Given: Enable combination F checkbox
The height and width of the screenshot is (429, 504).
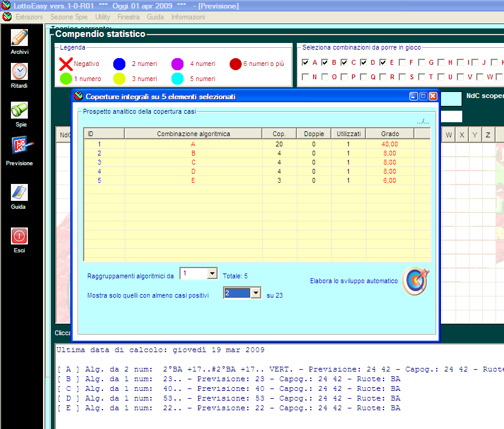Looking at the screenshot, I should click(402, 62).
